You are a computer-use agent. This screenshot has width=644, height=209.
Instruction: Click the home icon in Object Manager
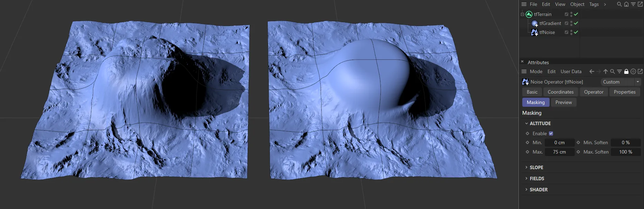coord(626,4)
